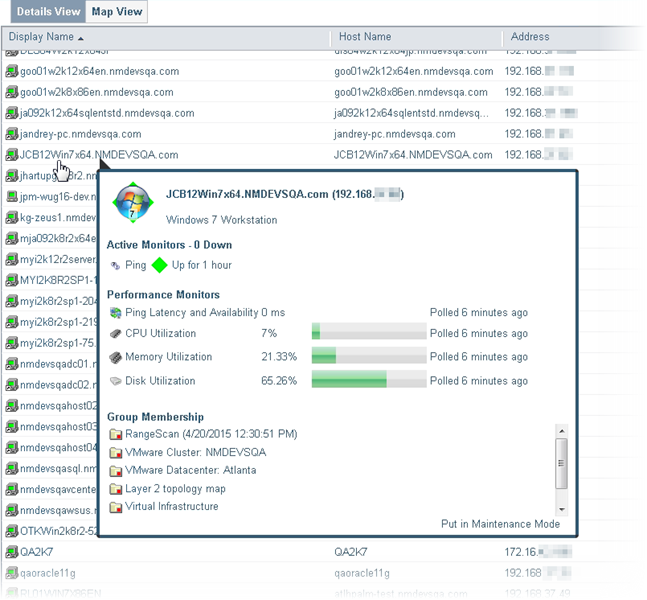The width and height of the screenshot is (647, 600).
Task: Switch to the Map View tab
Action: pyautogui.click(x=117, y=12)
